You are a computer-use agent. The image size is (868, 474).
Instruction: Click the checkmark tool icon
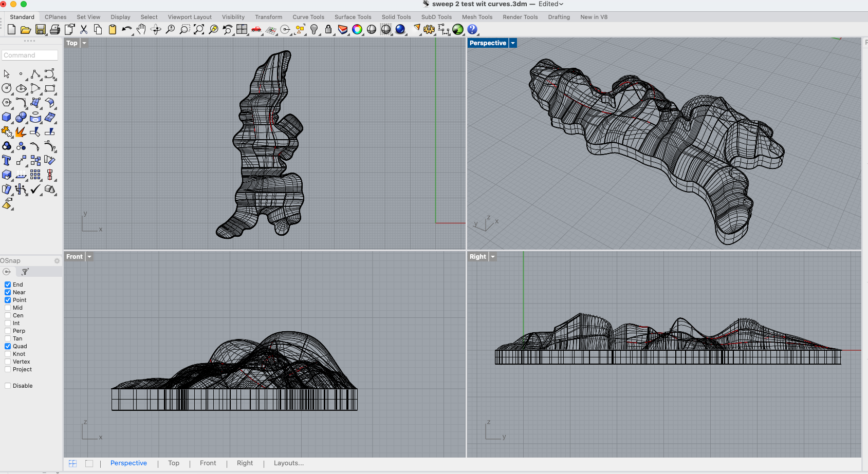[35, 189]
